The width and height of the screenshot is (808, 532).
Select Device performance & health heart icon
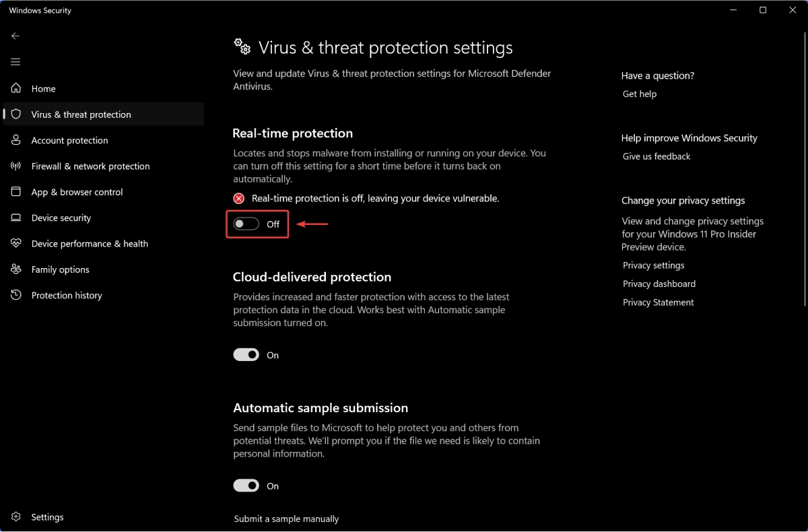(16, 243)
